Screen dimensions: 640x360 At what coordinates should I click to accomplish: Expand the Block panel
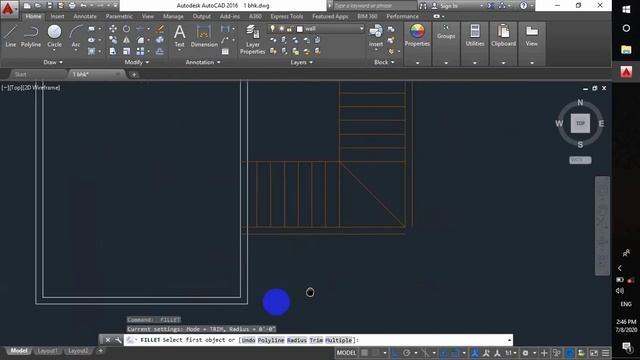[x=384, y=62]
